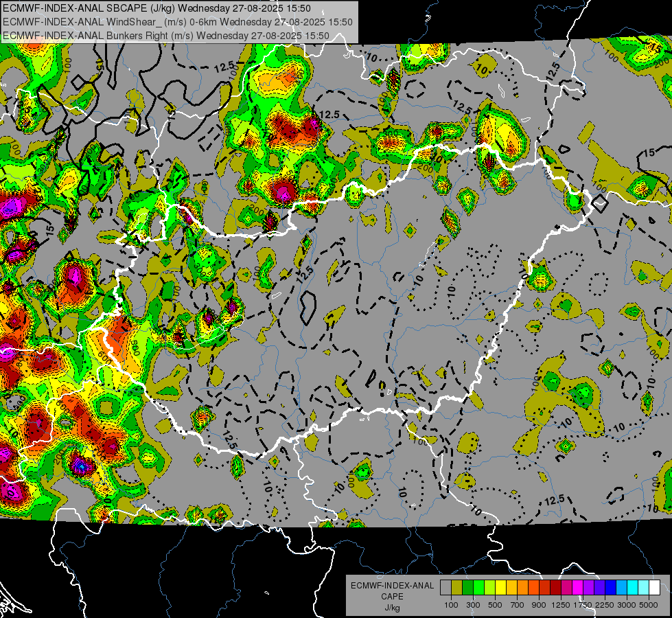The height and width of the screenshot is (618, 672).
Task: Select the bright green legend swatch
Action: pyautogui.click(x=478, y=587)
